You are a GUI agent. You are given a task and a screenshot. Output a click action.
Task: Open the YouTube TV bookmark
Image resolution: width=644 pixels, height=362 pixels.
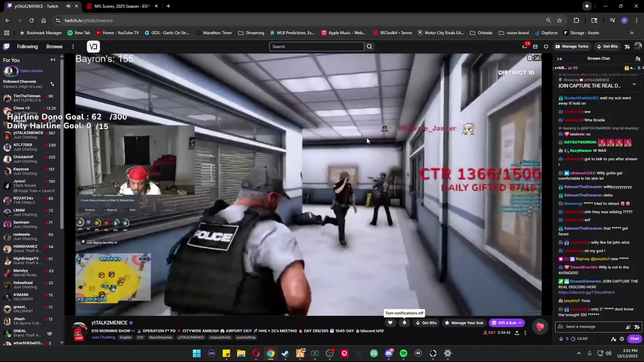click(x=117, y=33)
